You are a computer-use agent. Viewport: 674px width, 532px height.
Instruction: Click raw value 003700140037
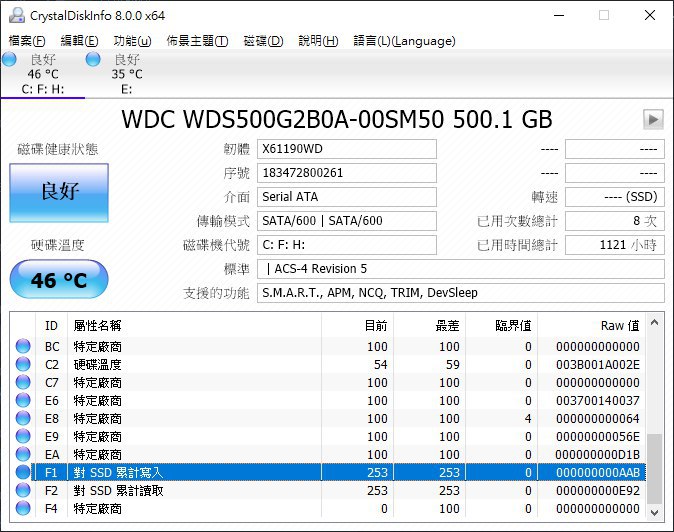(597, 401)
